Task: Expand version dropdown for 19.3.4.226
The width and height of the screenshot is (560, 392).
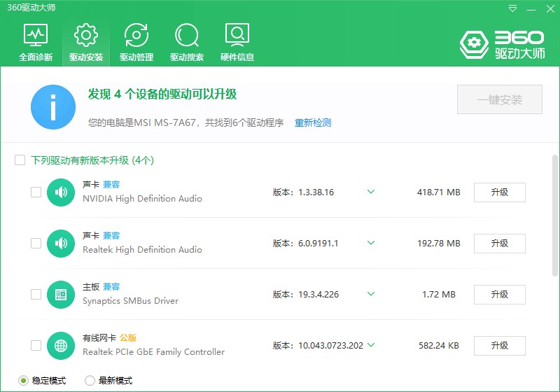Action: (x=371, y=294)
